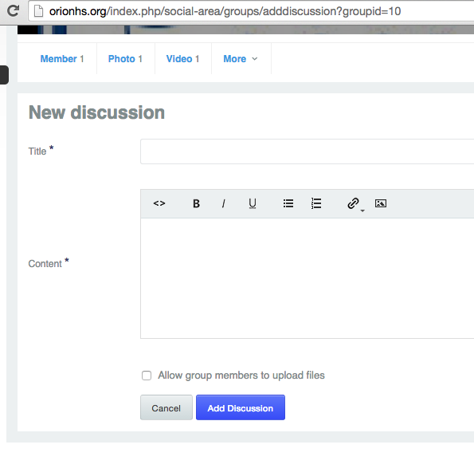Submit with the Add Discussion button

tap(241, 407)
